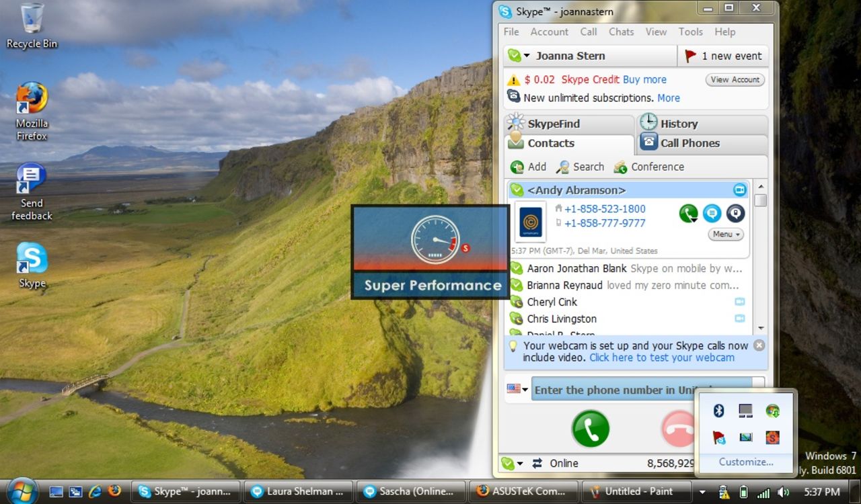The image size is (861, 504).
Task: Click the large green call phone button
Action: (591, 428)
